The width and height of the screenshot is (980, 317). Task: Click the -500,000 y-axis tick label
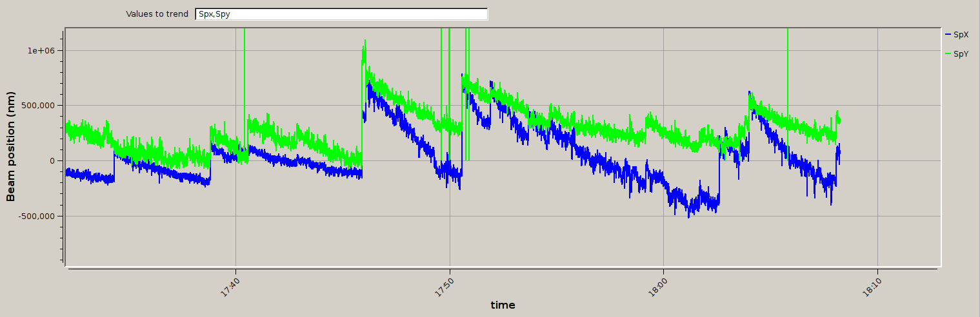click(37, 216)
